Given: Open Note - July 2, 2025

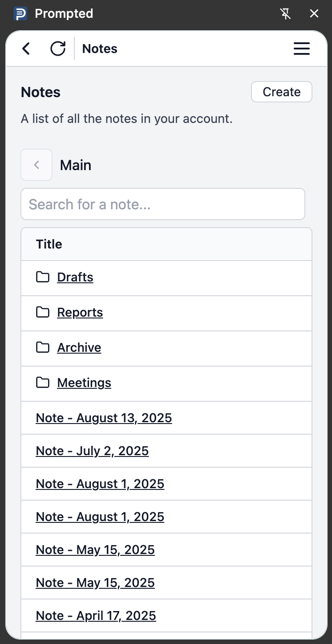Looking at the screenshot, I should pyautogui.click(x=92, y=451).
